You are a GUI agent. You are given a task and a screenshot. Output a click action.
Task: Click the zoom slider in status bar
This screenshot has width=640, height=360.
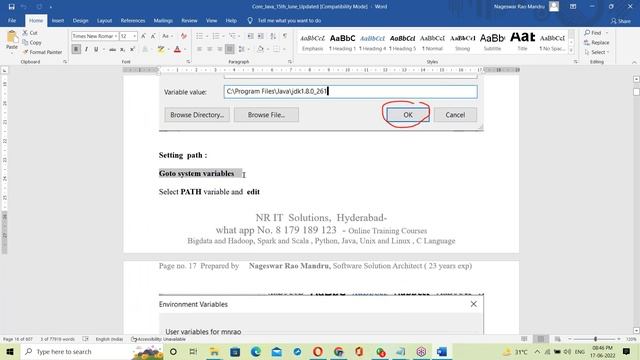(x=596, y=339)
